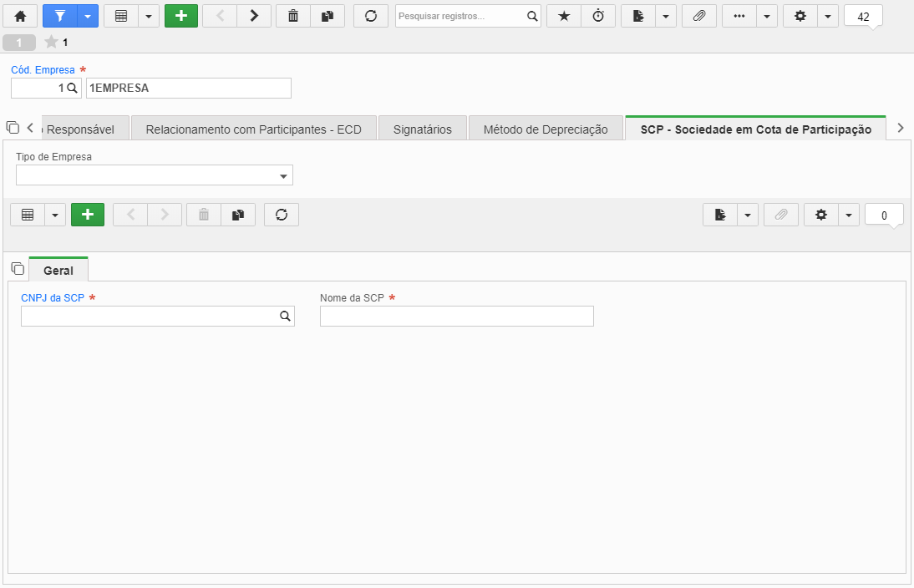Open dropdown arrow beside top settings gear

828,17
